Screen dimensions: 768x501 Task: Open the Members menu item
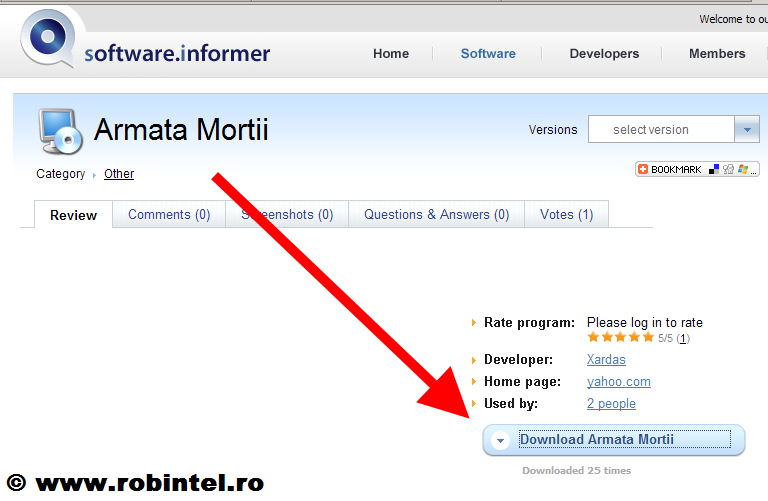717,53
